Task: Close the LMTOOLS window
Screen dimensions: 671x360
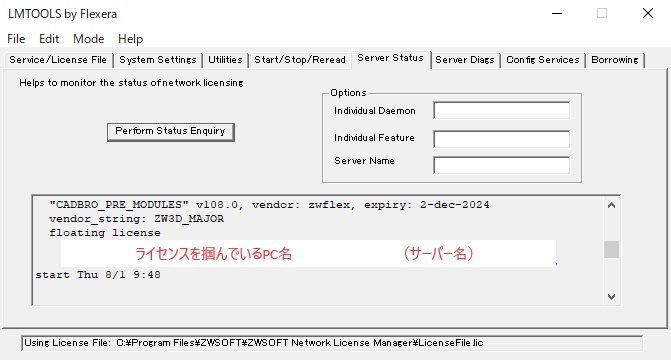Action: pyautogui.click(x=648, y=14)
